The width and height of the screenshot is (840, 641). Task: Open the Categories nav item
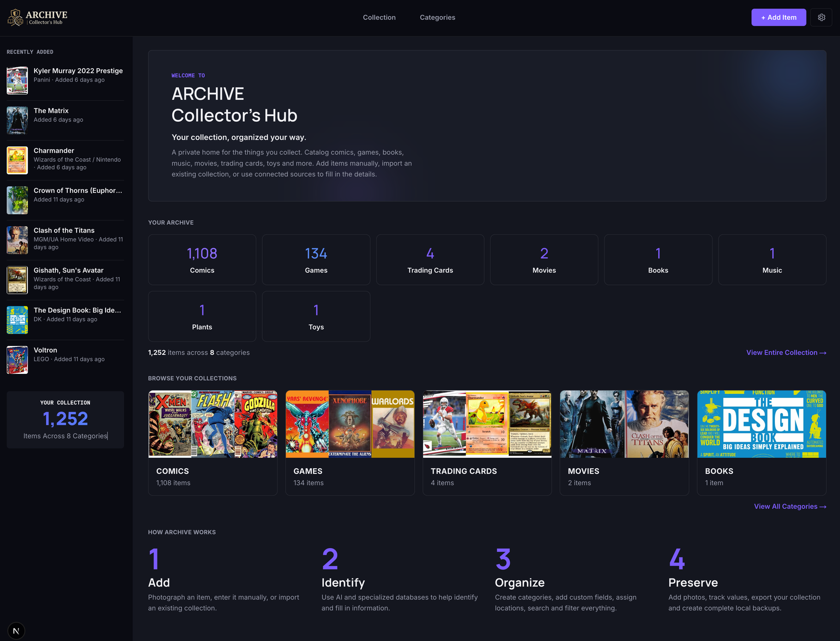(437, 17)
